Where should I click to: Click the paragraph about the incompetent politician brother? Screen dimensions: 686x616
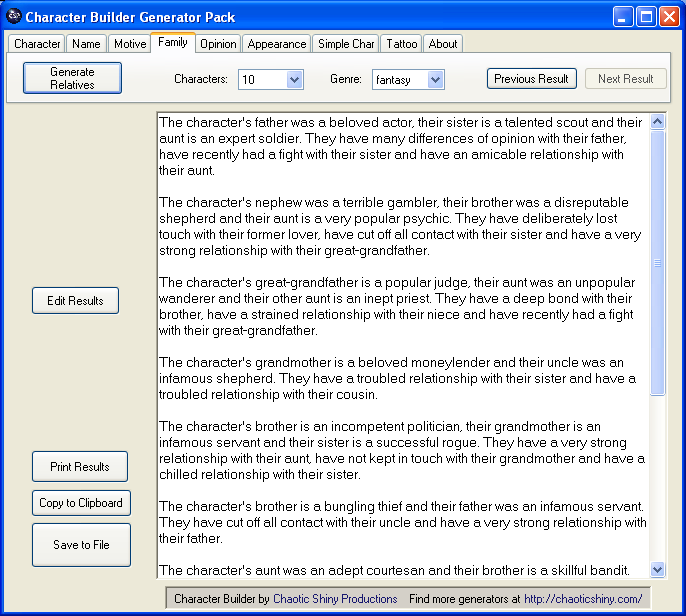tap(402, 450)
